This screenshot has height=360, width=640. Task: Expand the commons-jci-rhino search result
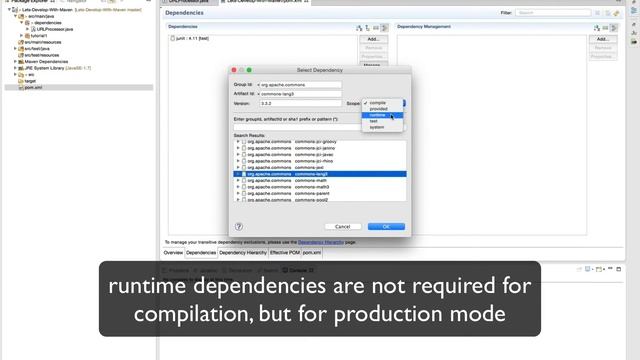point(238,161)
